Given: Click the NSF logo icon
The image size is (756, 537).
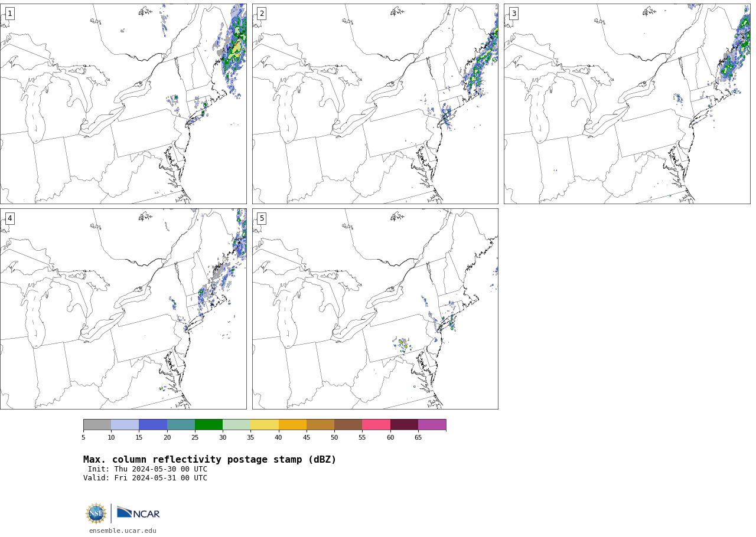Looking at the screenshot, I should pyautogui.click(x=96, y=513).
